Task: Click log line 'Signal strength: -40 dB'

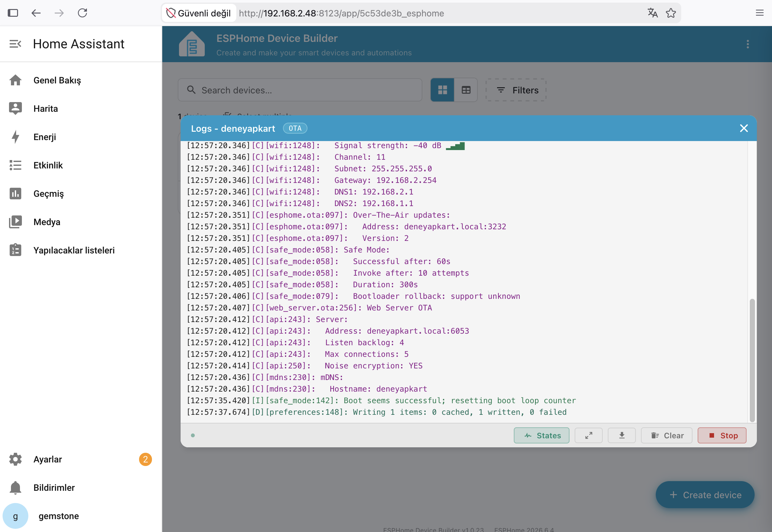Action: pos(325,146)
